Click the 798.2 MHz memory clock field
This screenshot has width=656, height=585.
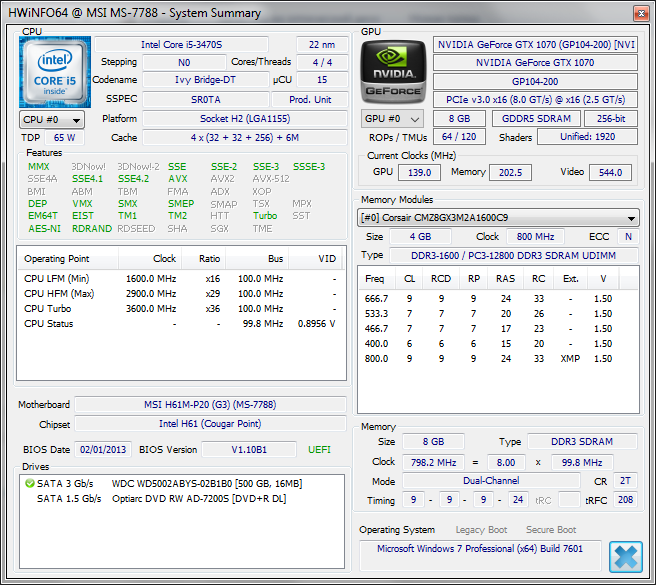(x=433, y=463)
